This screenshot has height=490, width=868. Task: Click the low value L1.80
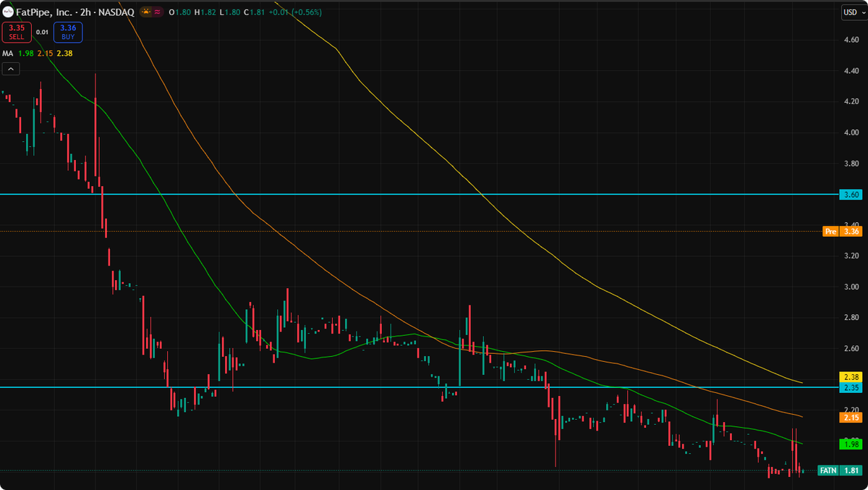(x=229, y=12)
